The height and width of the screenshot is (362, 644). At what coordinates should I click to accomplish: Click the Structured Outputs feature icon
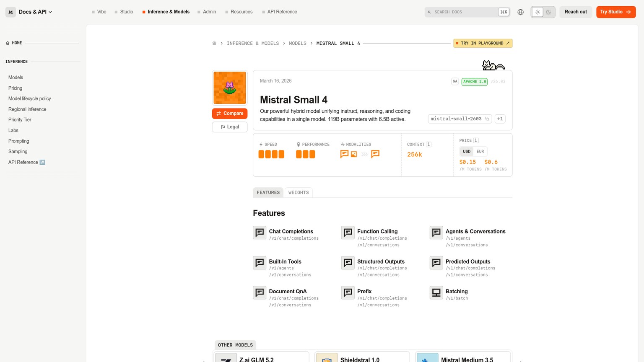(348, 263)
